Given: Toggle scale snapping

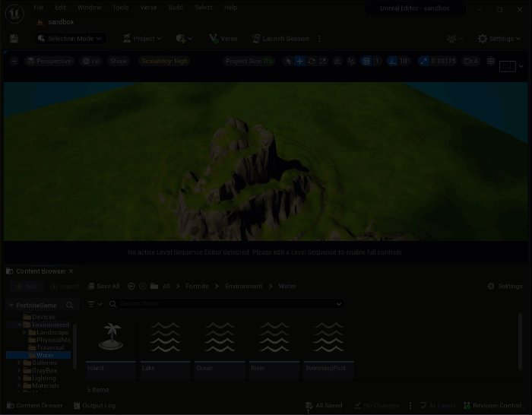Looking at the screenshot, I should coord(423,61).
